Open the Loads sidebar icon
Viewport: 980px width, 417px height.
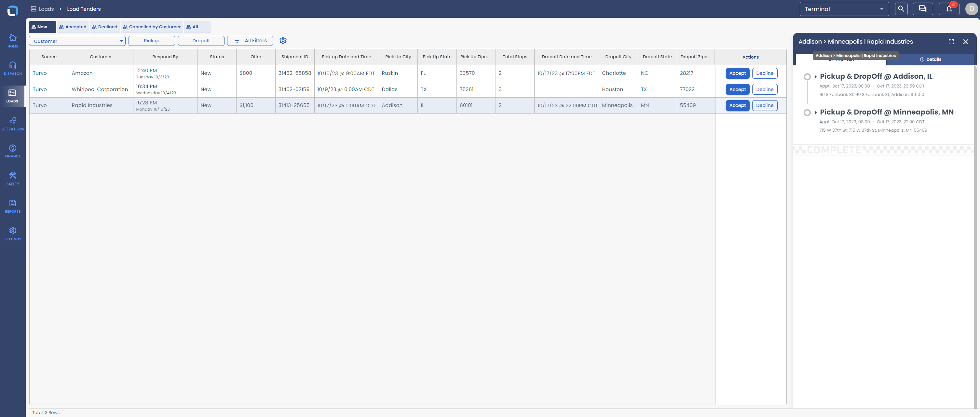tap(13, 96)
